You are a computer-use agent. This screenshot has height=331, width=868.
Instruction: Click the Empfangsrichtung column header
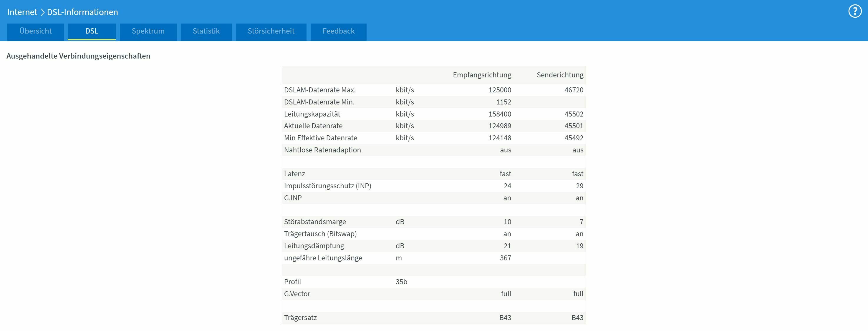(482, 75)
